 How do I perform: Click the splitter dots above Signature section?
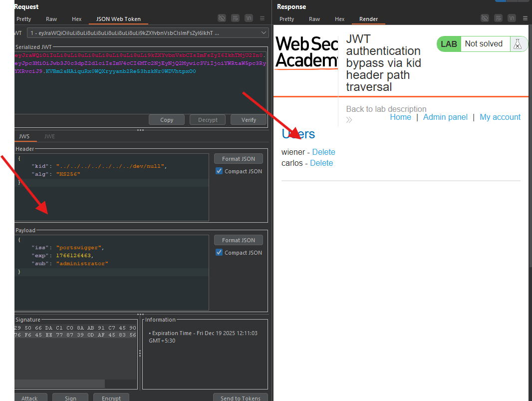(x=140, y=315)
